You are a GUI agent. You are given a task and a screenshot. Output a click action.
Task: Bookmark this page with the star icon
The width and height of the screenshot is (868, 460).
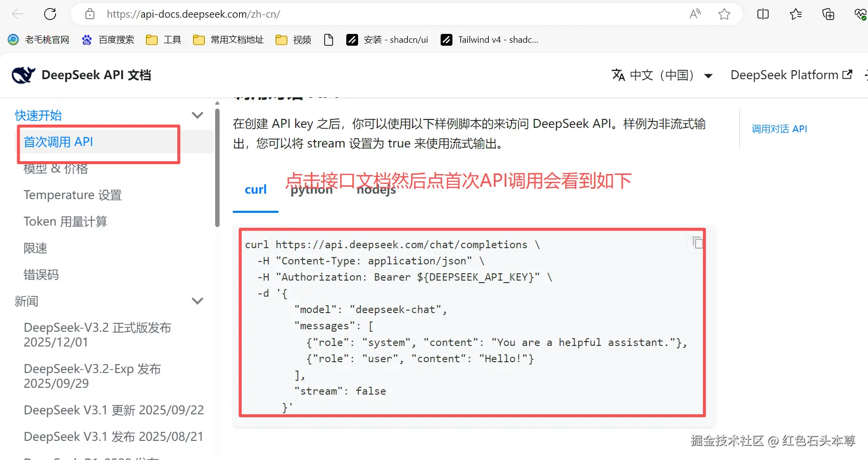(724, 14)
